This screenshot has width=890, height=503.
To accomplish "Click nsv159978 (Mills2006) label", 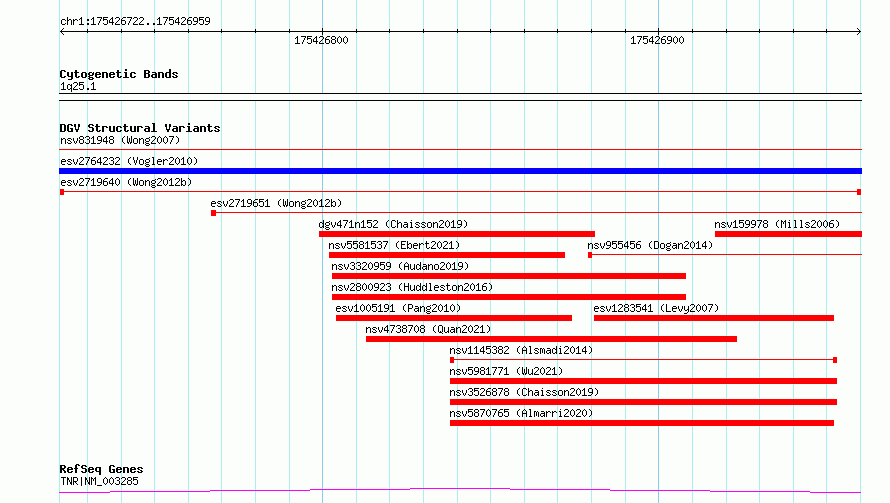I will [x=777, y=224].
